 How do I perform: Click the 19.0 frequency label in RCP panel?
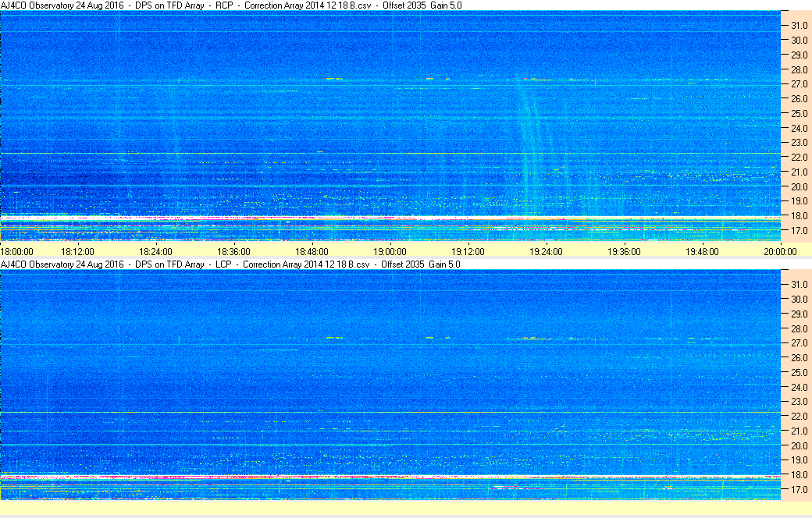tap(799, 201)
